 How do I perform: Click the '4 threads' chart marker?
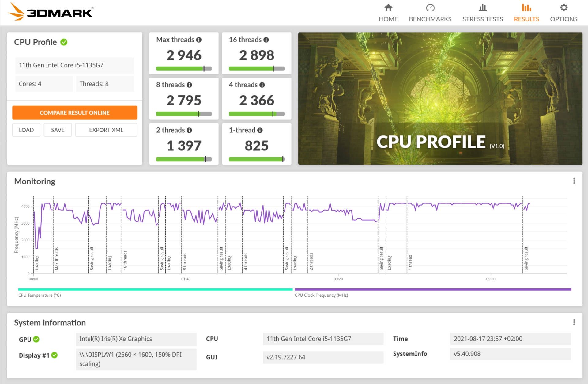click(245, 261)
